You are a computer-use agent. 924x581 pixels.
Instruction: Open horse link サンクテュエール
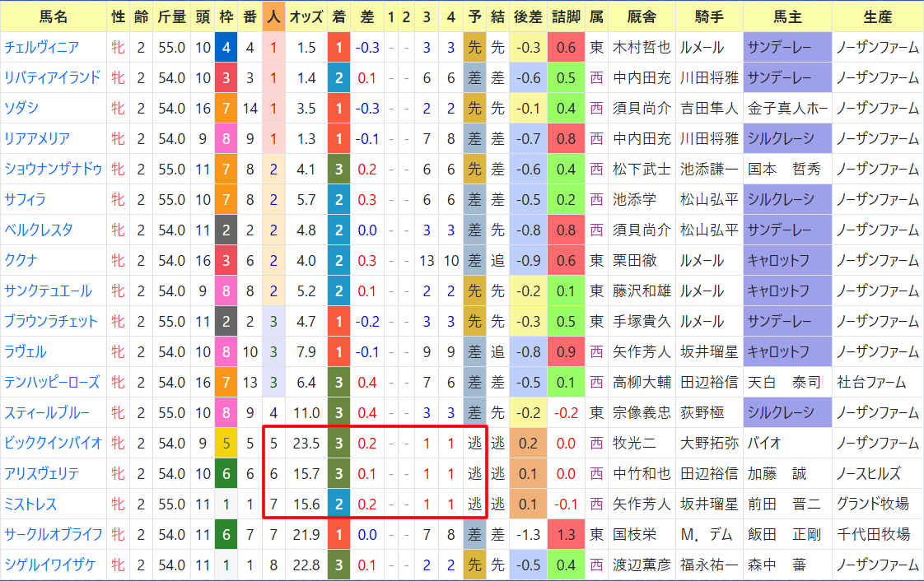pyautogui.click(x=49, y=291)
